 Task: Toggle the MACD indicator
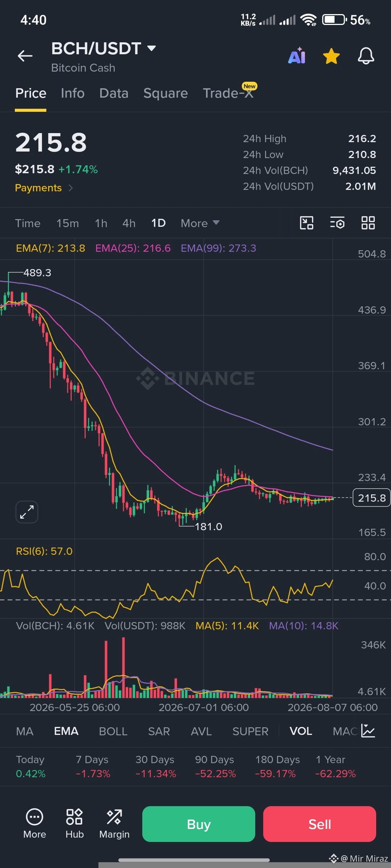(x=345, y=731)
